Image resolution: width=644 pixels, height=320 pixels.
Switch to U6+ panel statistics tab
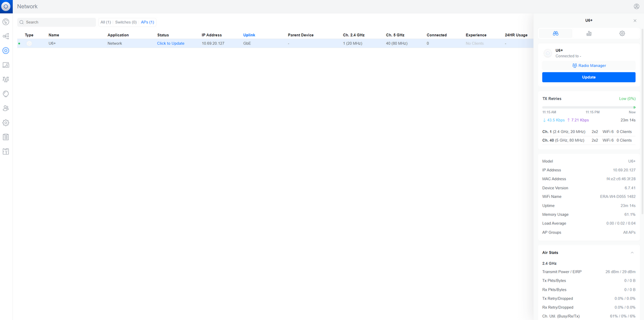(589, 33)
